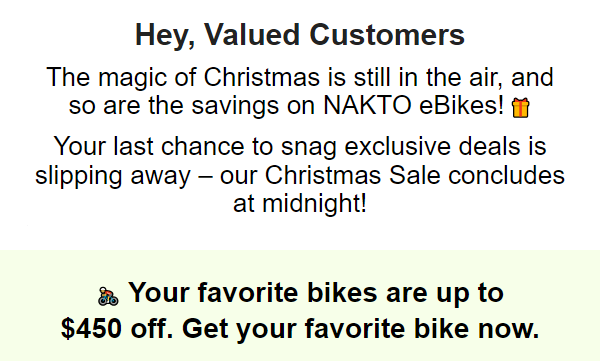Select the word NAKTO in the paragraph
Image resolution: width=600 pixels, height=361 pixels.
[367, 105]
